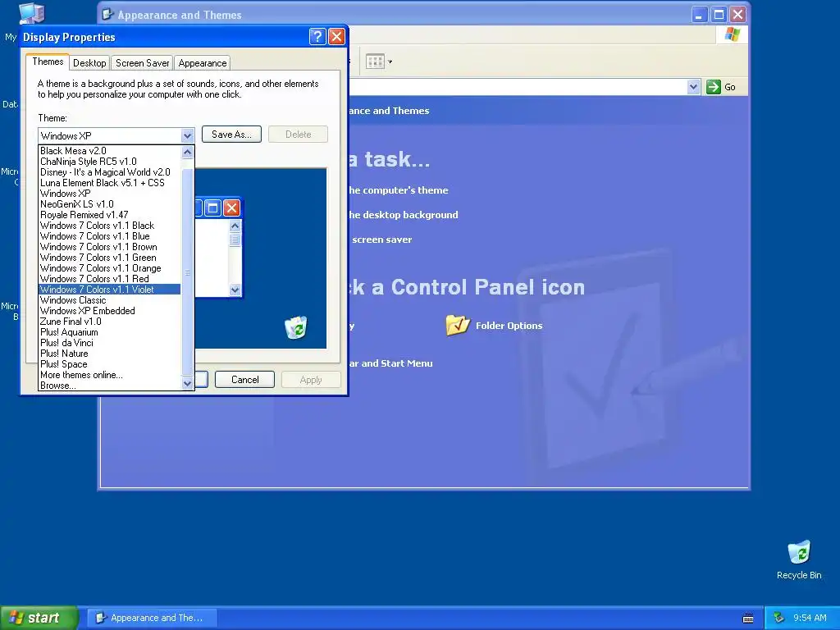The width and height of the screenshot is (840, 630).
Task: Select Windows 7 Colors v1.1 Black
Action: tap(110, 226)
